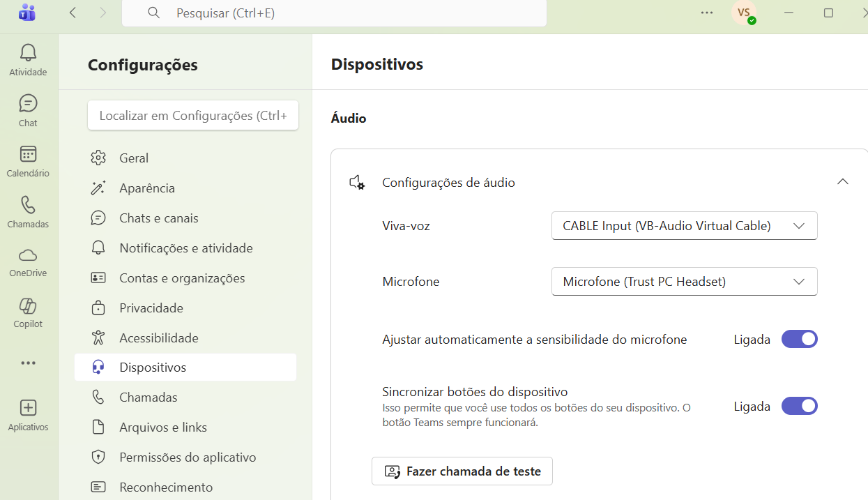Viewport: 868px width, 500px height.
Task: Show more apps ellipsis in rail
Action: tap(28, 363)
